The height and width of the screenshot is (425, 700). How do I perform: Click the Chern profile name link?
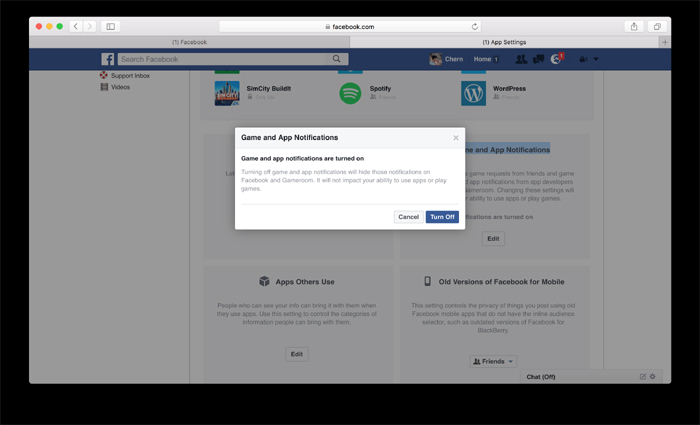tap(454, 59)
